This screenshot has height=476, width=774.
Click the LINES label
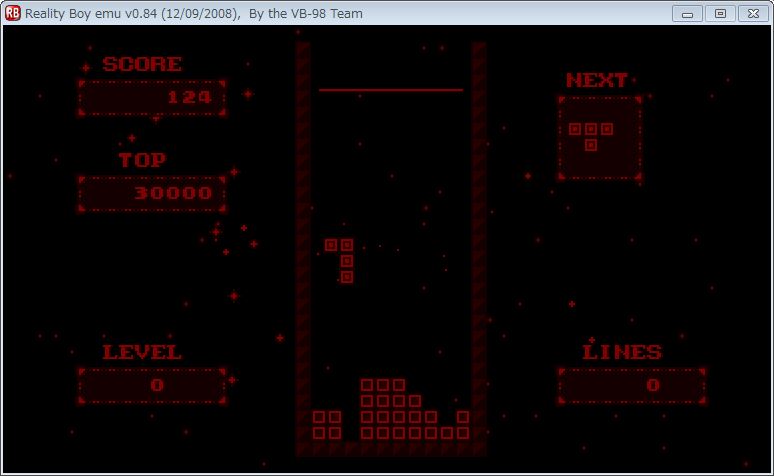tap(622, 352)
